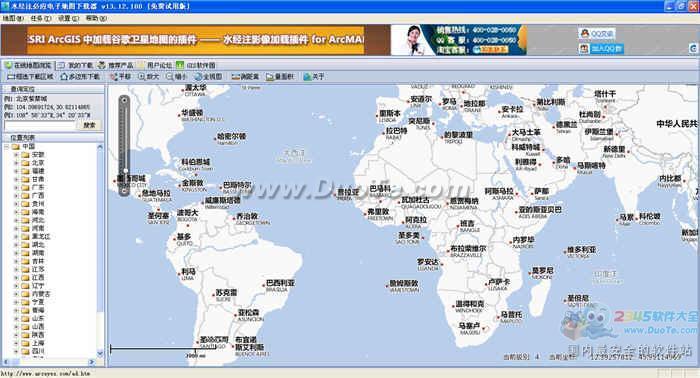Click the 搜索 search button
The image size is (700, 378).
pyautogui.click(x=89, y=125)
